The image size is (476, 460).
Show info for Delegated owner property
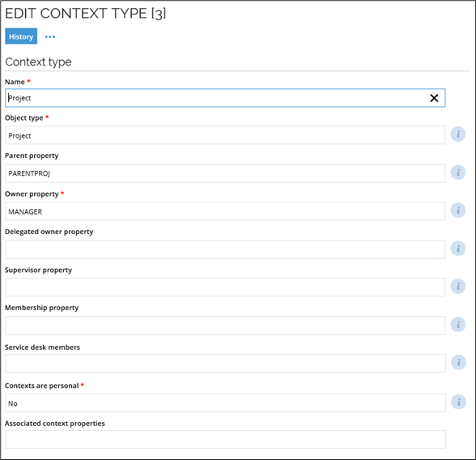point(458,249)
